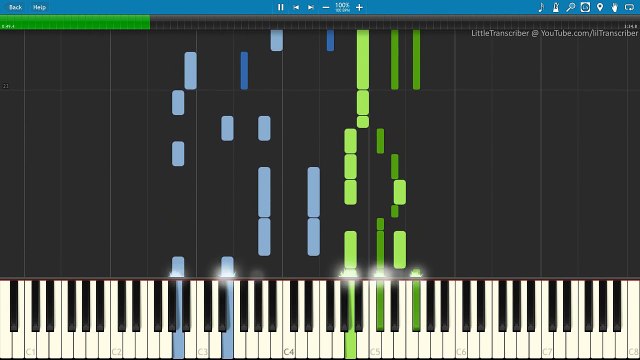The height and width of the screenshot is (360, 640).
Task: Toggle the loop icon
Action: [629, 7]
